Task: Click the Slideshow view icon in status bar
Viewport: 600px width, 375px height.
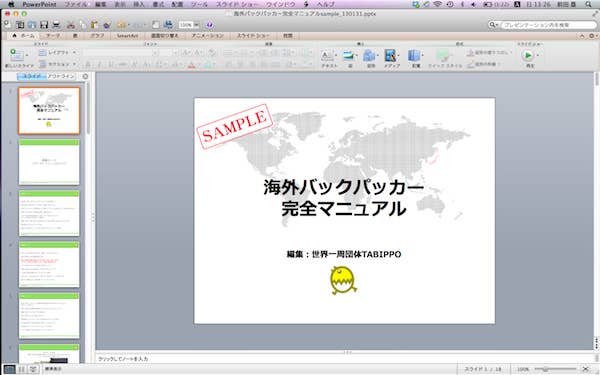Action: [33, 369]
